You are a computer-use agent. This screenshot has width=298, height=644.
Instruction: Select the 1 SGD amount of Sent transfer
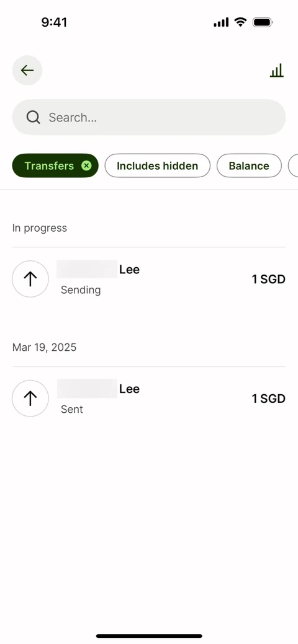(268, 399)
